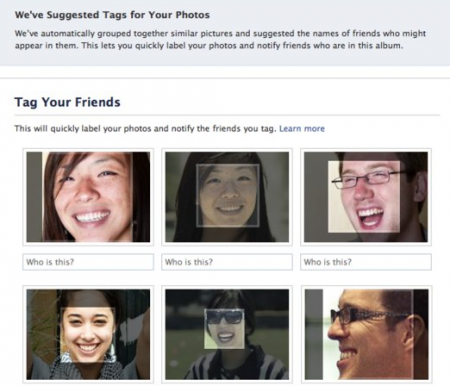Screen dimensions: 450x386
Task: Click the face box on scarf woman photo
Action: [x=88, y=335]
